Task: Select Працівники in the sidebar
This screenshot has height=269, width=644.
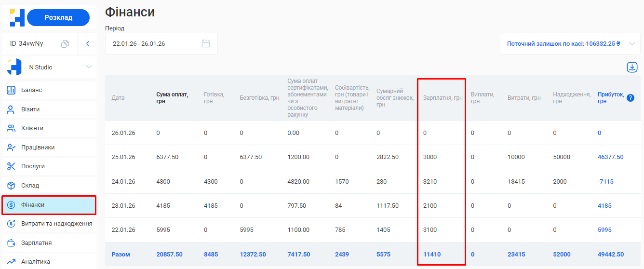Action: pyautogui.click(x=38, y=148)
